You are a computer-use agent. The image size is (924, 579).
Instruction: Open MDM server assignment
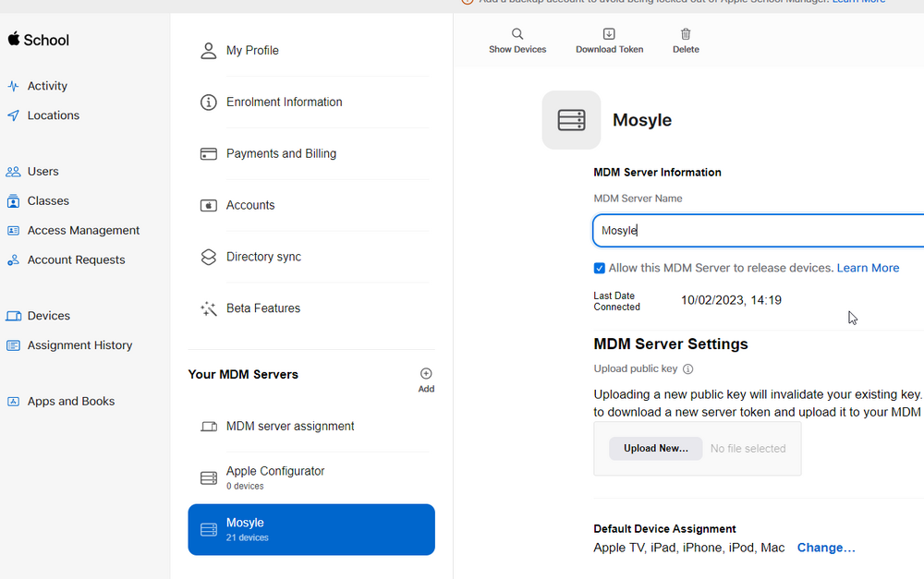(x=290, y=426)
